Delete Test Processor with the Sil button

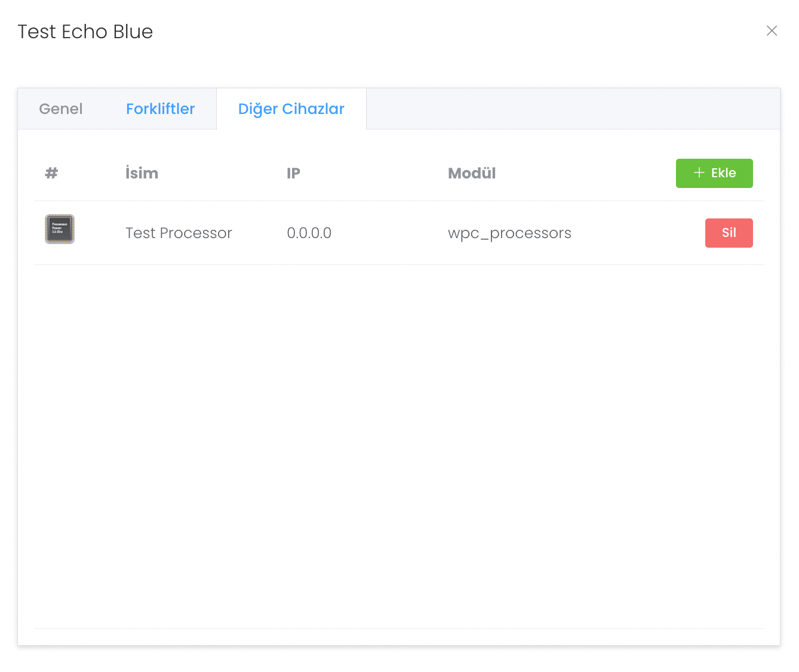point(729,233)
